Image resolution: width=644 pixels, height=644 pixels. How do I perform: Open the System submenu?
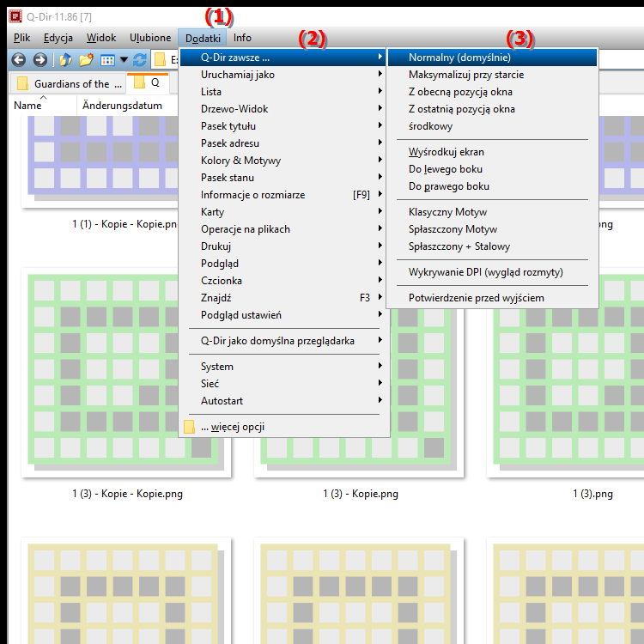[283, 367]
